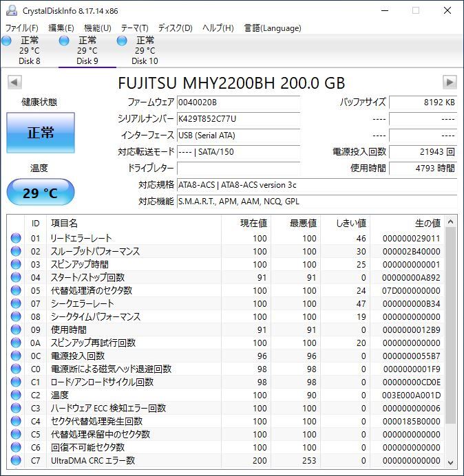Click status orb for ID C2 温度

[16, 395]
